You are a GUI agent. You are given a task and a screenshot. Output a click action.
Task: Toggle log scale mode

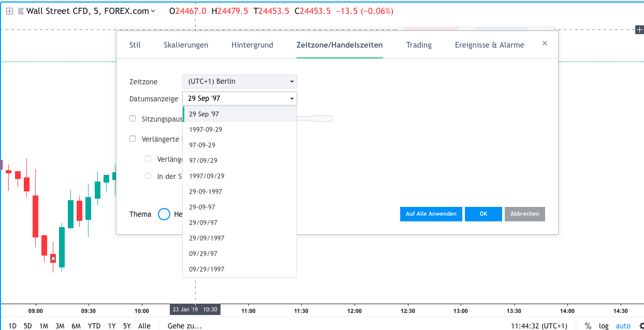click(x=604, y=326)
